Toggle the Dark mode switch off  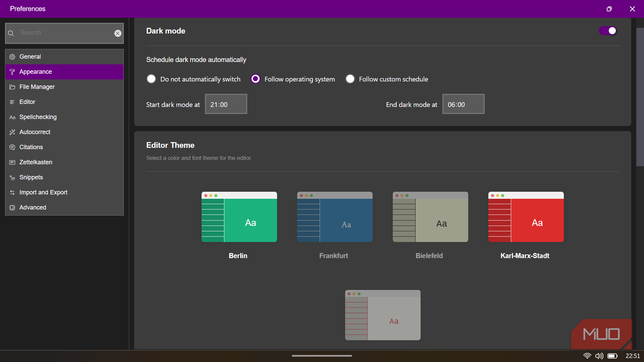(x=608, y=31)
